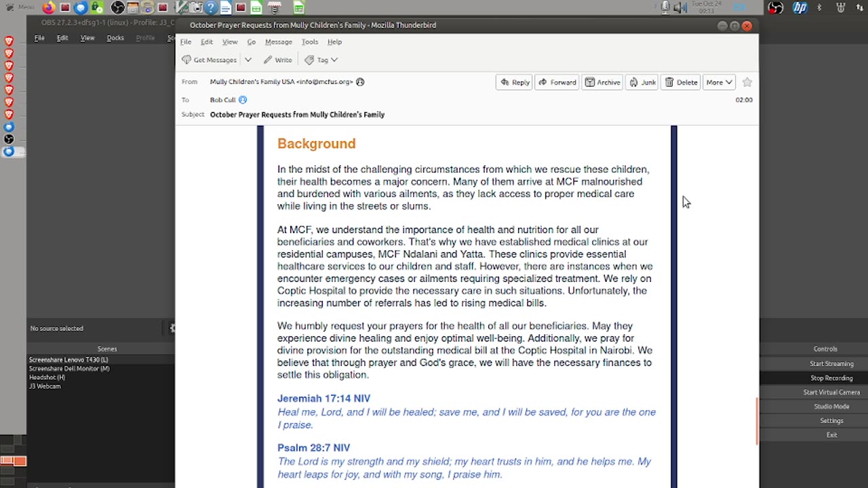868x488 pixels.
Task: Click Start Streaming in OBS
Action: click(831, 364)
